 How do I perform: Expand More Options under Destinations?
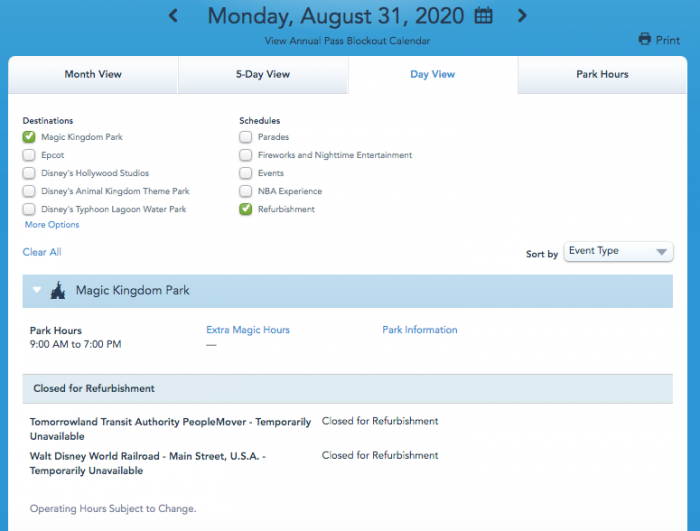(52, 225)
